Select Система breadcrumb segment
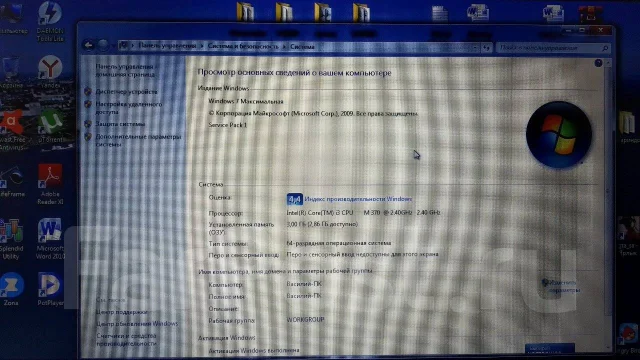The width and height of the screenshot is (640, 360). 302,47
